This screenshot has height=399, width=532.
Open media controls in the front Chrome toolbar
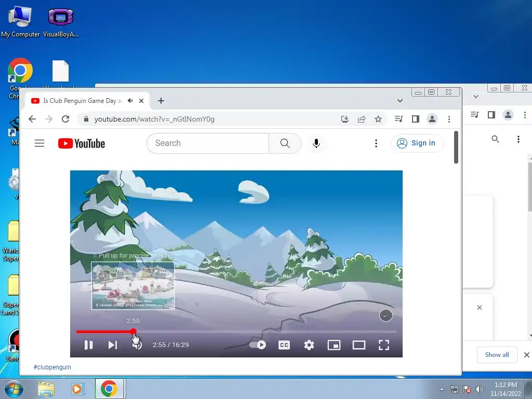tap(399, 119)
